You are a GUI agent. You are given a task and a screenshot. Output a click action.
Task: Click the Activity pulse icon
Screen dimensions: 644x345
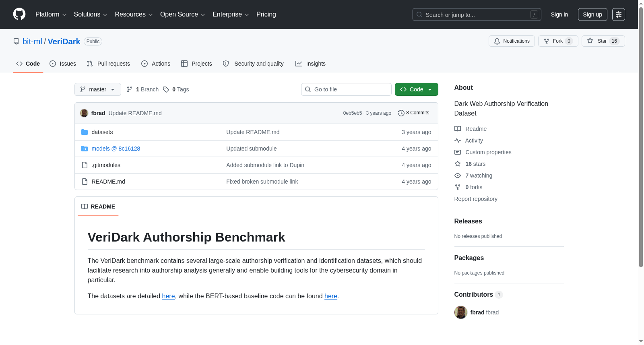pos(458,140)
